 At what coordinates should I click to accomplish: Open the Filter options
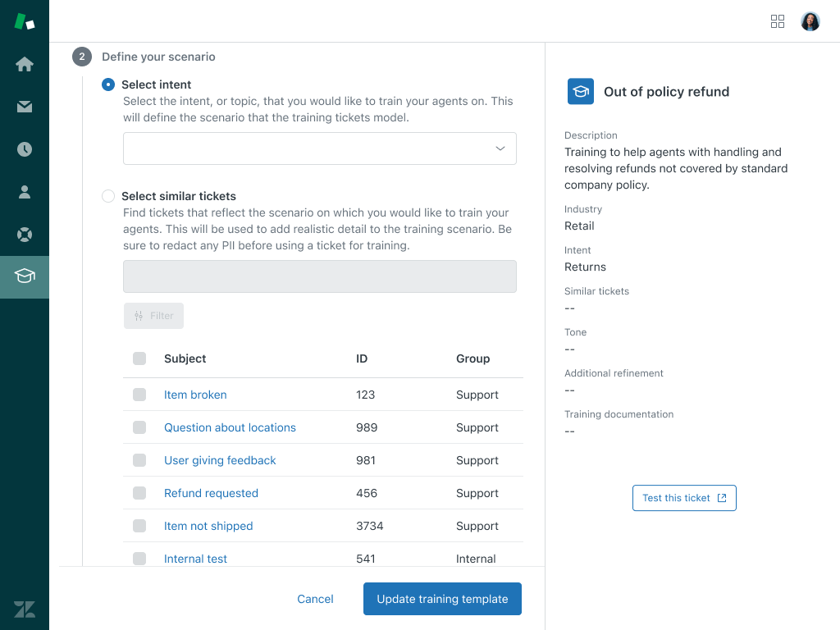click(153, 316)
